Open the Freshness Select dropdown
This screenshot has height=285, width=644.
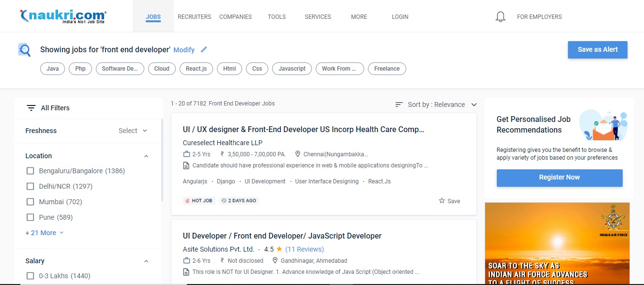point(133,131)
